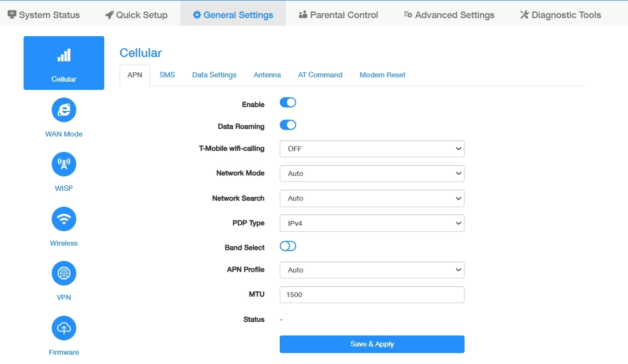Screen dimensions: 628x364
Task: Click the MTU input field
Action: pos(372,294)
